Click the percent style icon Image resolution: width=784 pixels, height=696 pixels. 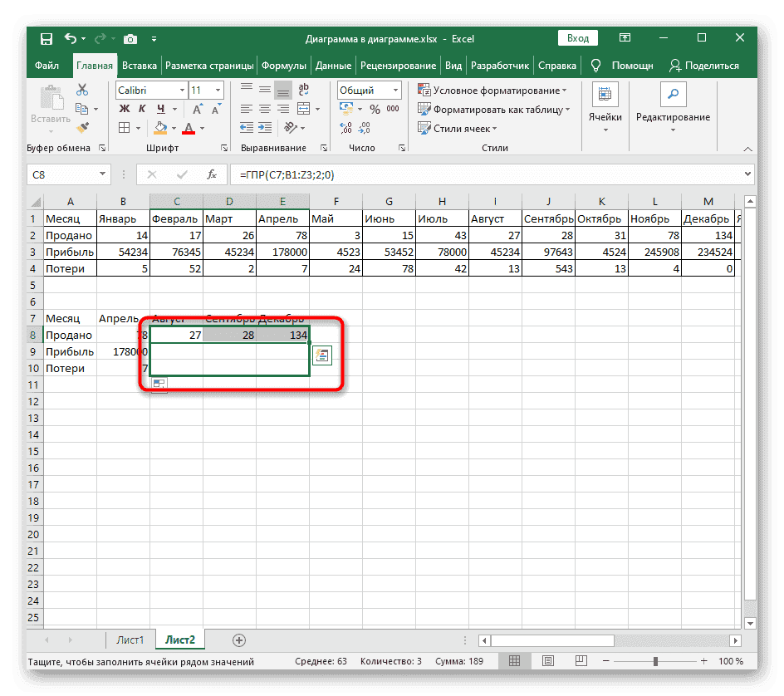coord(375,110)
